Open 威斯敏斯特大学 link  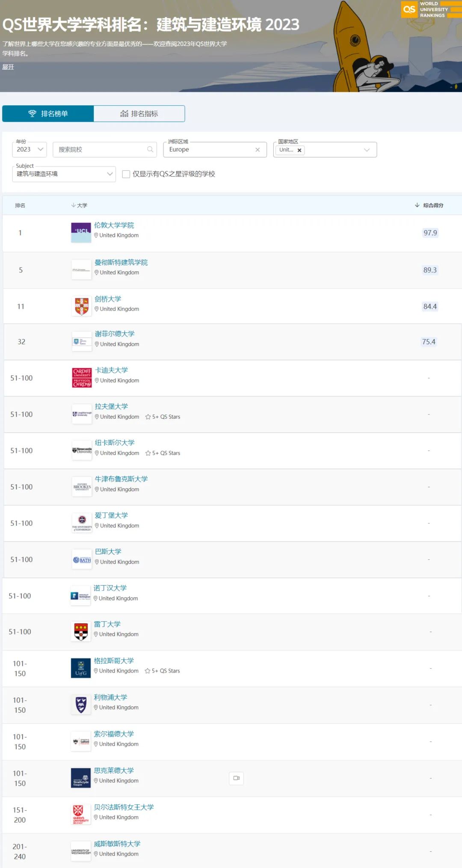[x=117, y=844]
